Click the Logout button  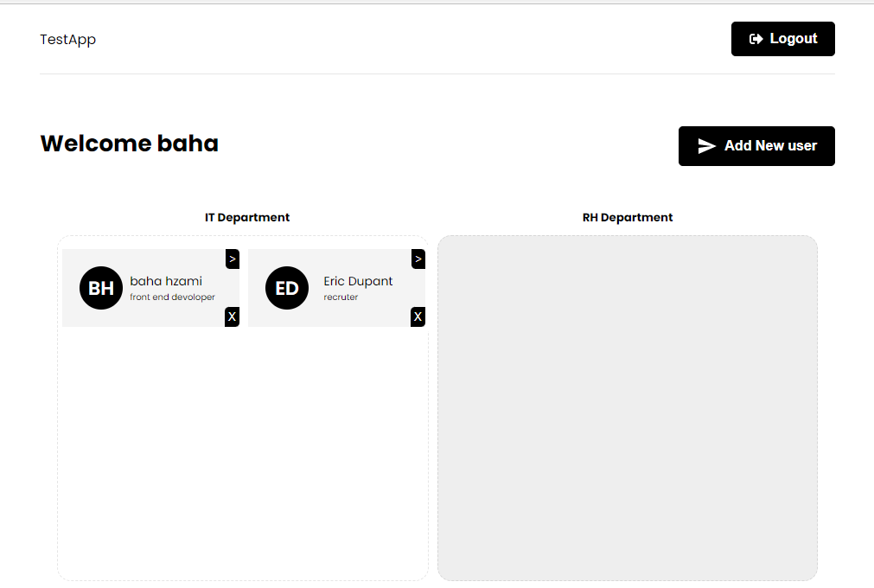click(x=782, y=38)
